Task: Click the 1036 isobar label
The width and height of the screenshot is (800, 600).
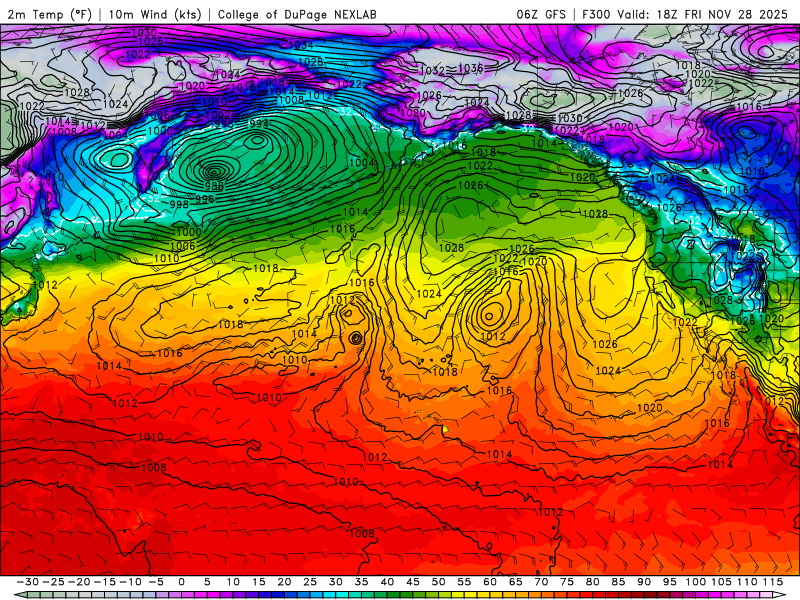Action: coord(470,68)
